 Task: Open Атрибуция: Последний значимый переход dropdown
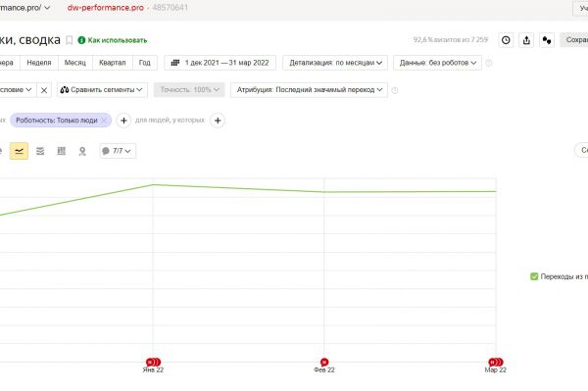310,90
